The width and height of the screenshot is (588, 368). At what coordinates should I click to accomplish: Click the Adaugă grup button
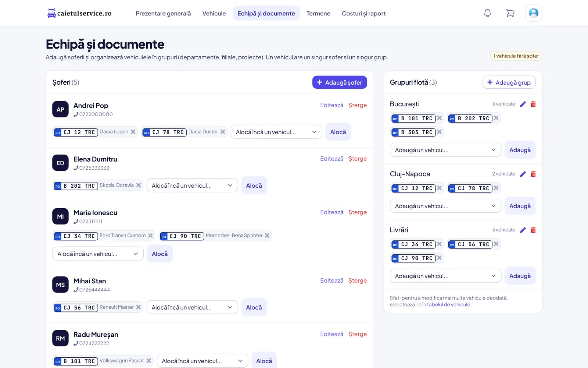(509, 82)
